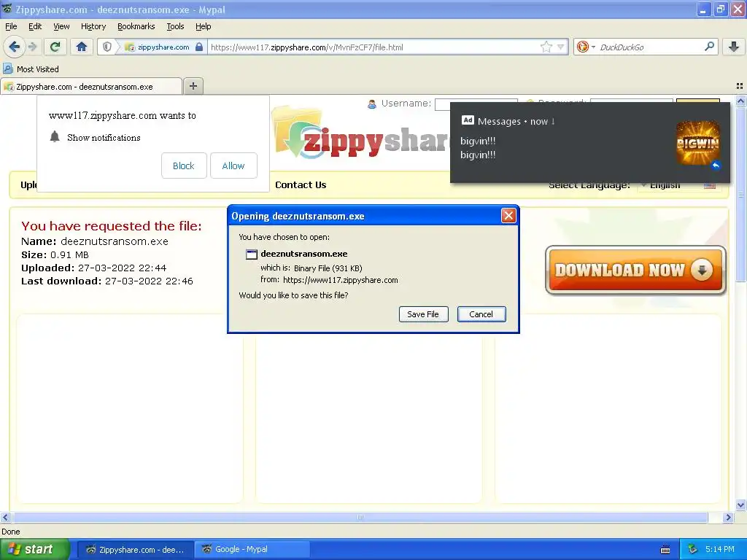Open the View menu
747x560 pixels.
(61, 26)
